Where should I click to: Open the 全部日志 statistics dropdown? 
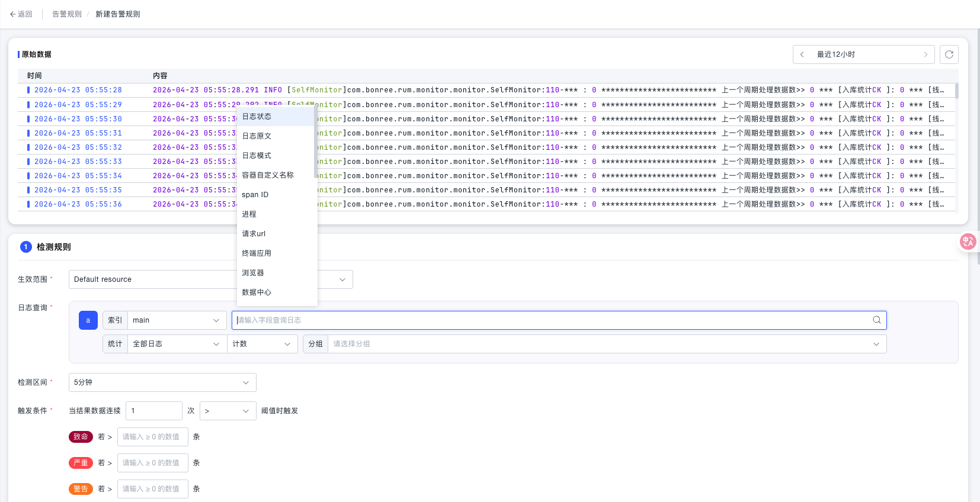click(x=177, y=344)
